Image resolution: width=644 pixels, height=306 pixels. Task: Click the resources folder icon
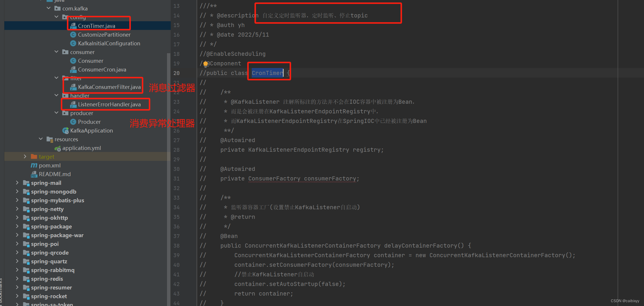(50, 139)
